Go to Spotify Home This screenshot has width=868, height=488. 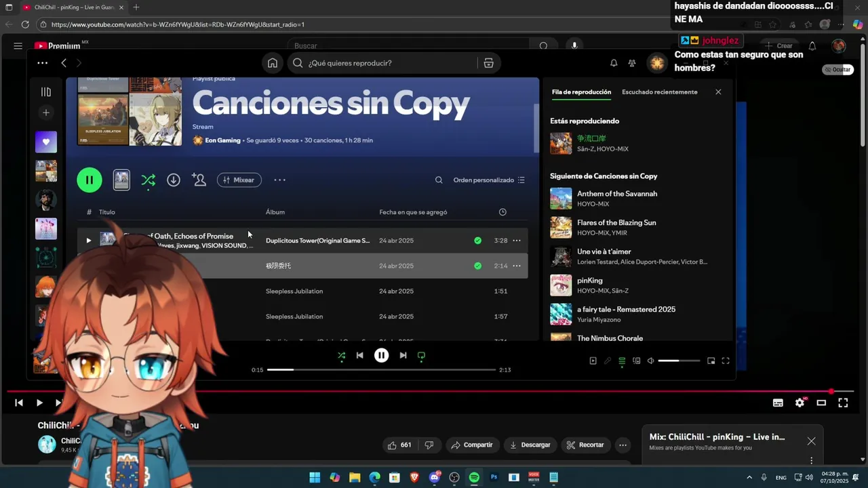coord(273,63)
